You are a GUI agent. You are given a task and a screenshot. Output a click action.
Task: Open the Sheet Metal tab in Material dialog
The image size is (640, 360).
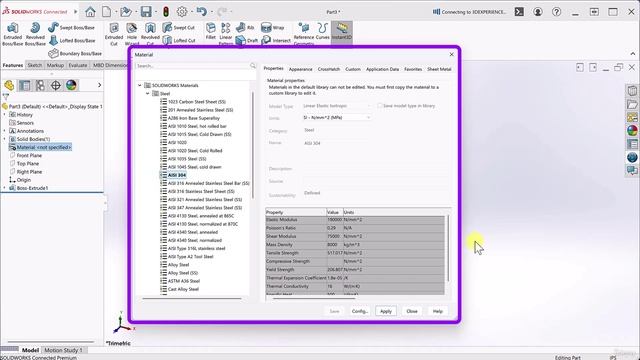point(439,69)
